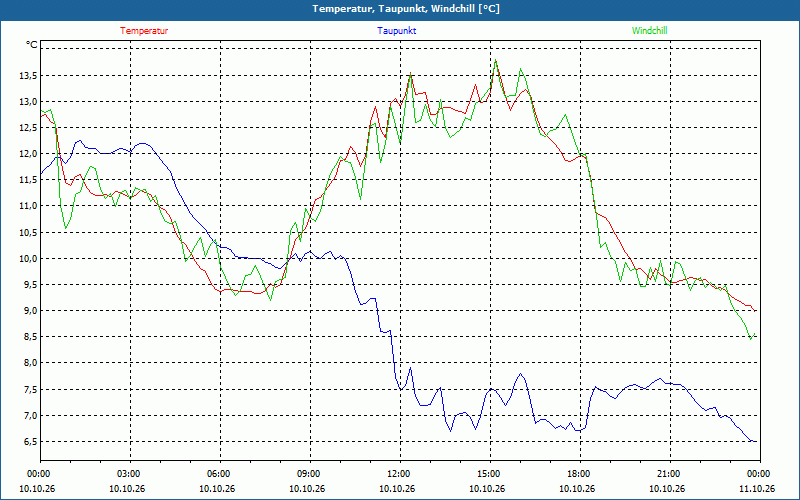
Task: Click the 6,5 y-axis value
Action: pyautogui.click(x=31, y=441)
